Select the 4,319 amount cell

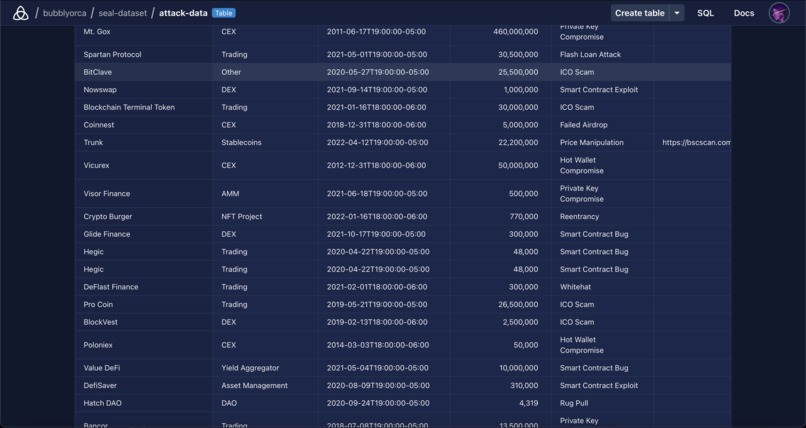(501, 403)
